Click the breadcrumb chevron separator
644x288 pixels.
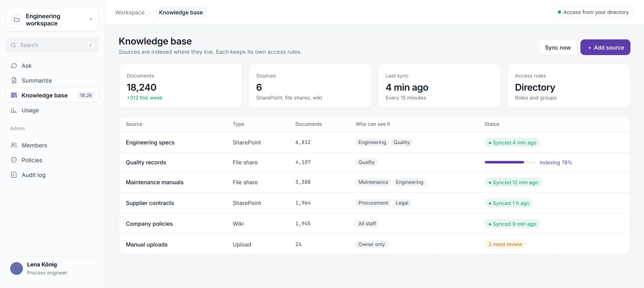pos(150,13)
